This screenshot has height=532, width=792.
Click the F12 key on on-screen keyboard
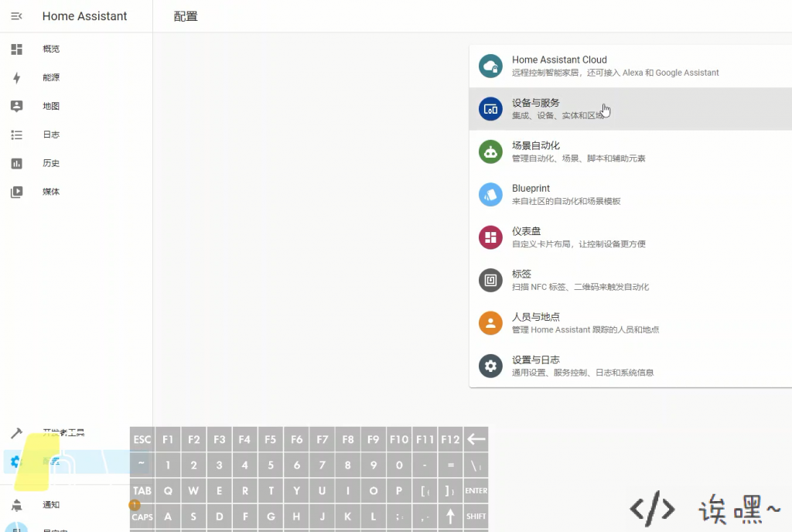pyautogui.click(x=451, y=440)
